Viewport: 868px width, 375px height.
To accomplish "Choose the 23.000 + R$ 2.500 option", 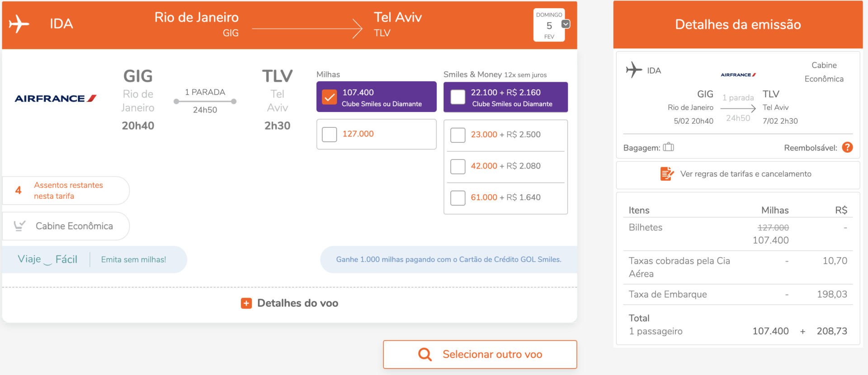I will tap(458, 135).
